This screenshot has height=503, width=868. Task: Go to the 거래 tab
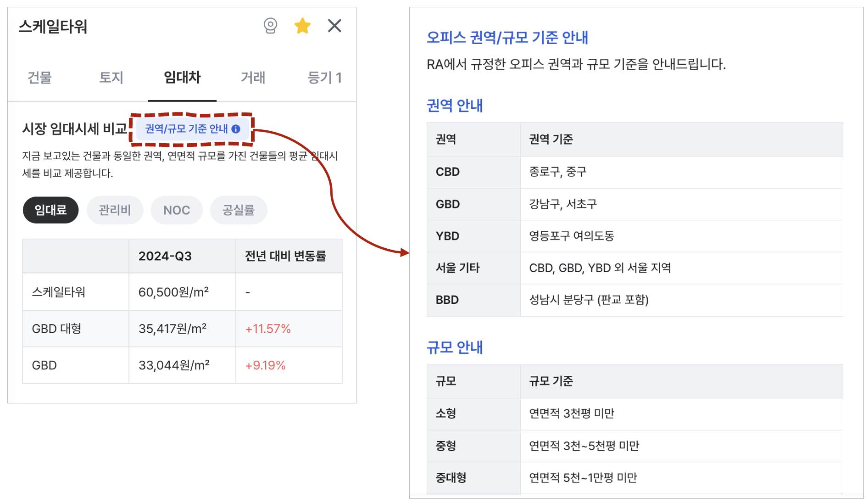click(253, 78)
